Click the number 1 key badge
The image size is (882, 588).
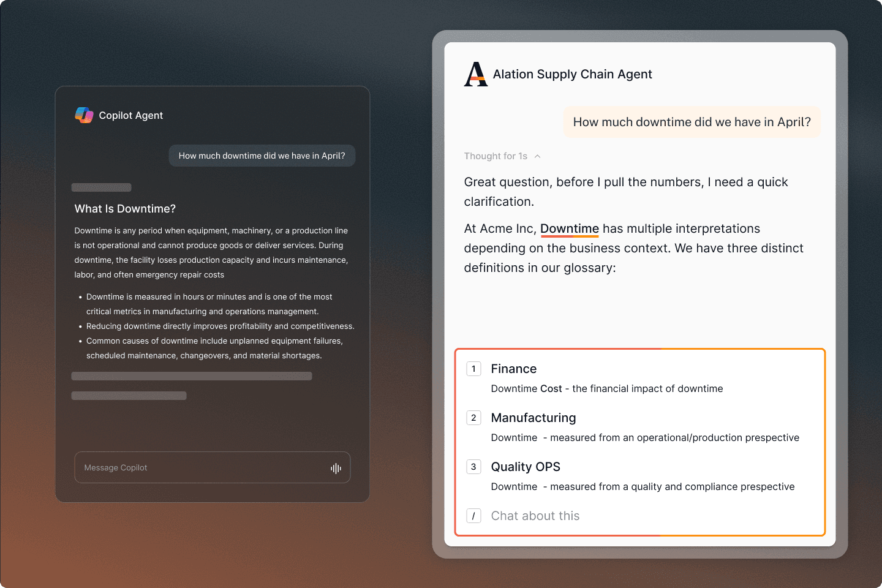point(473,369)
